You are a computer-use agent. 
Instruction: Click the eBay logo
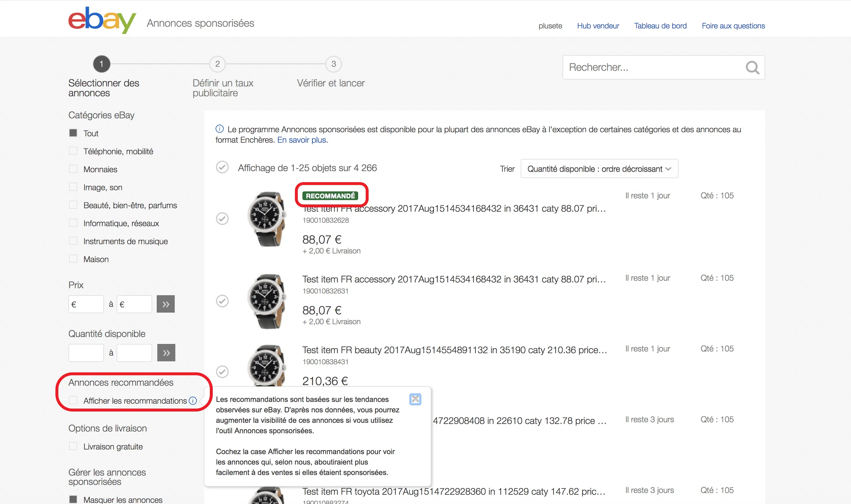[102, 20]
